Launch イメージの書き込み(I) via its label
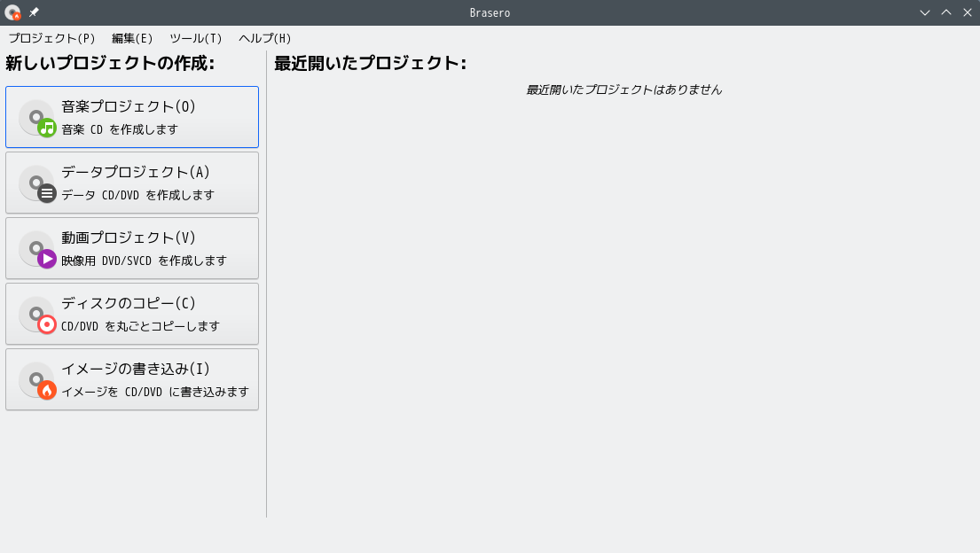This screenshot has width=980, height=553. point(136,369)
